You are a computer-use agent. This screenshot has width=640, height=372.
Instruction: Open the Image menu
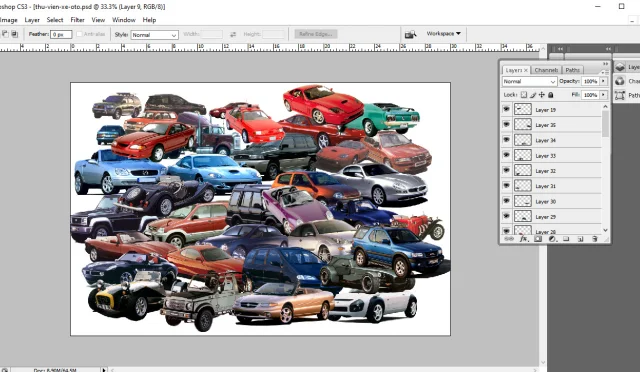pos(9,20)
